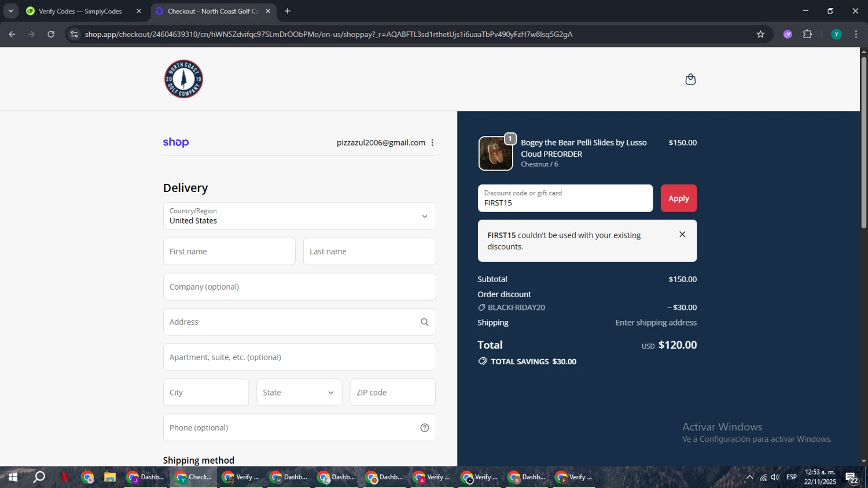
Task: Select the Apartment, suite, etc. field
Action: [x=299, y=357]
